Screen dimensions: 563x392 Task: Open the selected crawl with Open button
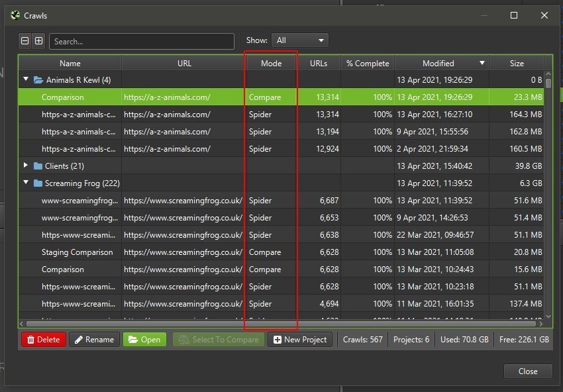[x=144, y=340]
